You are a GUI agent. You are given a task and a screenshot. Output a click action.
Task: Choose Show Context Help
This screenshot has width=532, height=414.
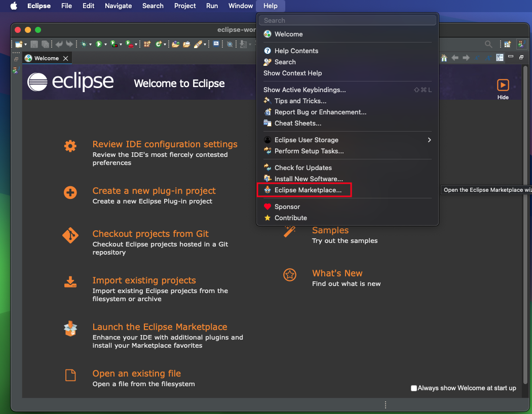(x=348, y=73)
